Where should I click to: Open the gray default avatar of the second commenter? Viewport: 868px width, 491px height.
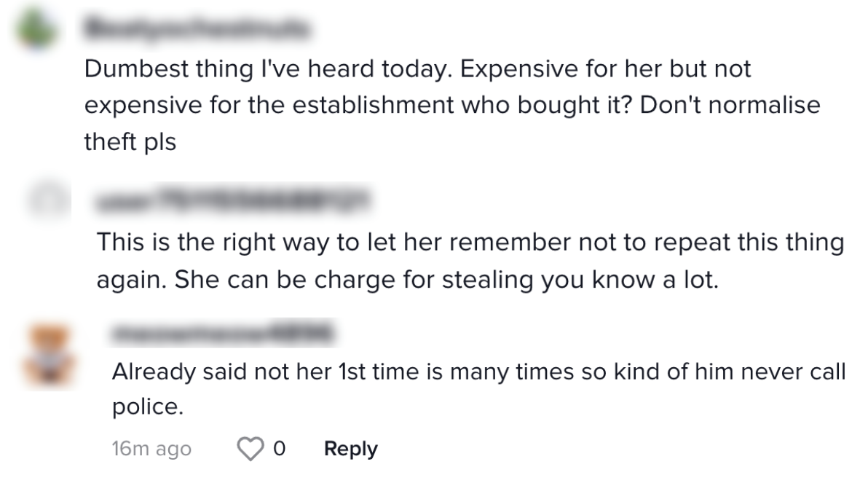[x=47, y=200]
